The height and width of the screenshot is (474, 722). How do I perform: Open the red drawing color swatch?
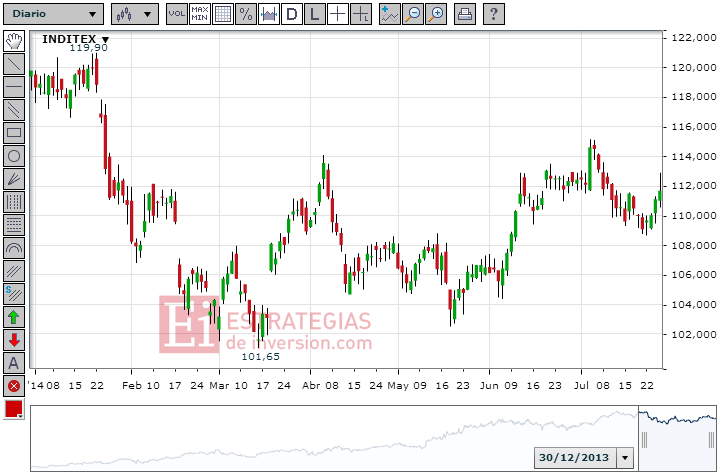[x=14, y=409]
